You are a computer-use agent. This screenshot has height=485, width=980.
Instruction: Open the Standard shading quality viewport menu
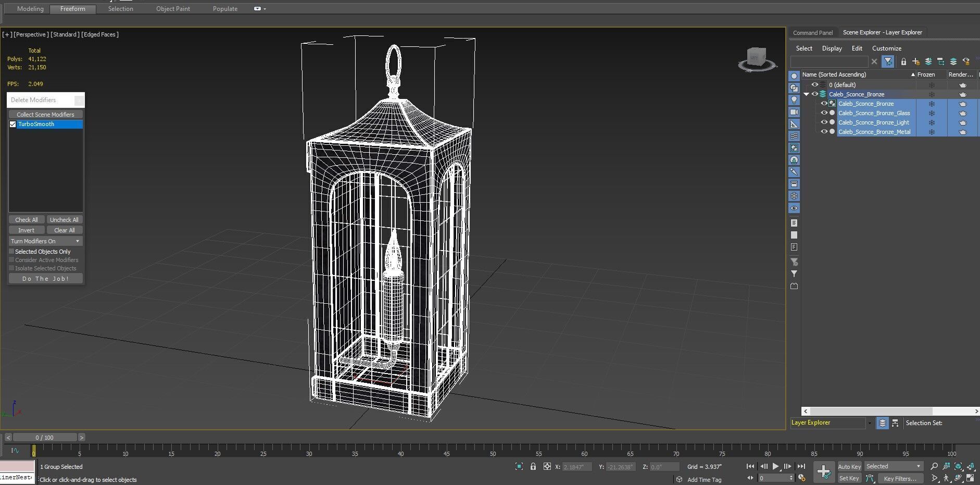pyautogui.click(x=65, y=34)
